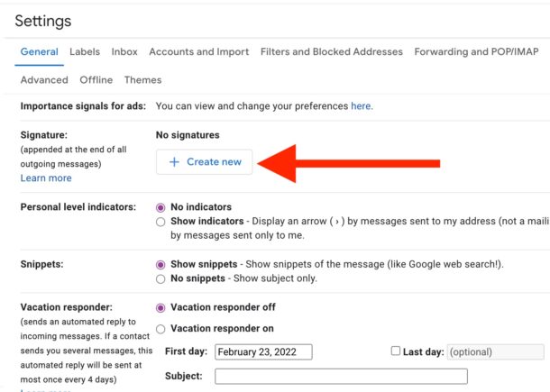Switch to the Labels tab

pyautogui.click(x=85, y=52)
